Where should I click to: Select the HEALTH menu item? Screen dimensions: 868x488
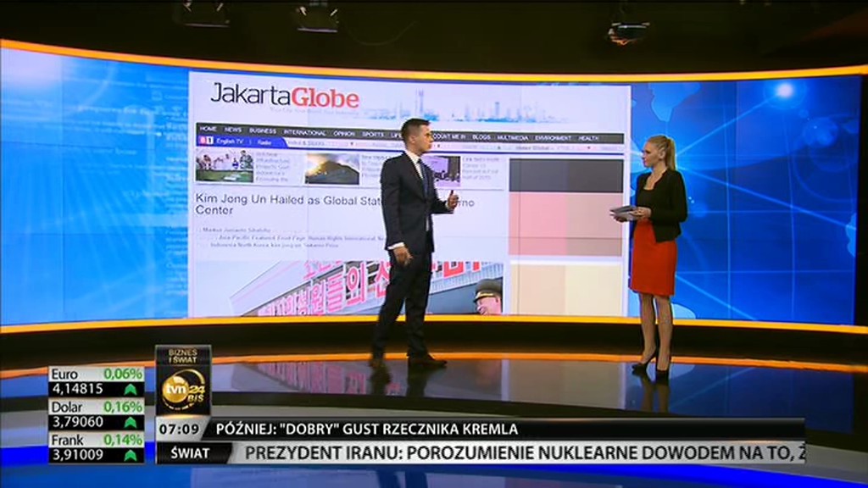click(x=588, y=138)
